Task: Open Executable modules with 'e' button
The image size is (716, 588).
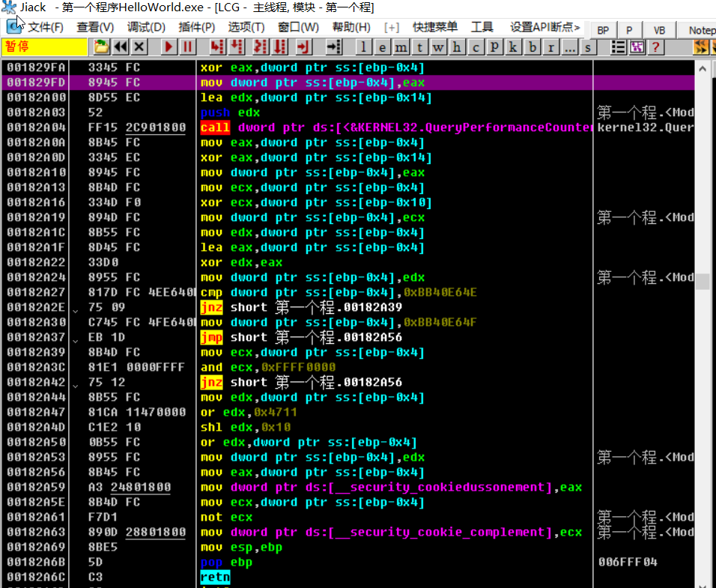Action: pos(382,47)
